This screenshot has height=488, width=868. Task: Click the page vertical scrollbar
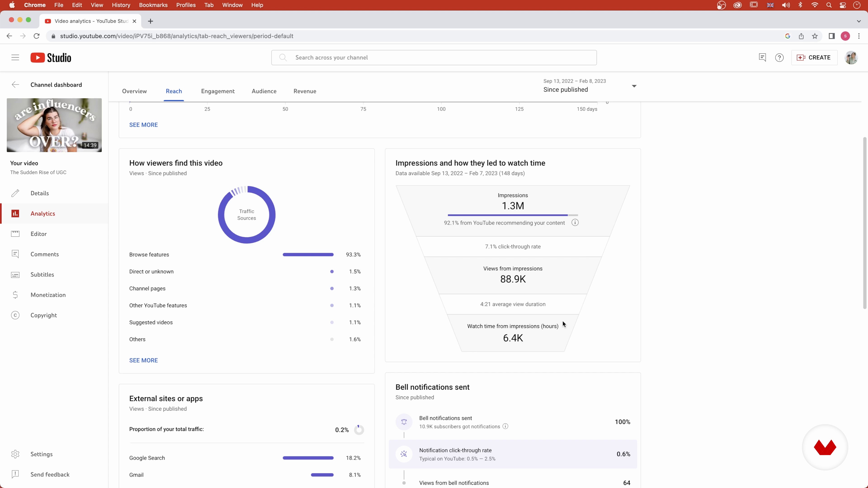pyautogui.click(x=865, y=223)
